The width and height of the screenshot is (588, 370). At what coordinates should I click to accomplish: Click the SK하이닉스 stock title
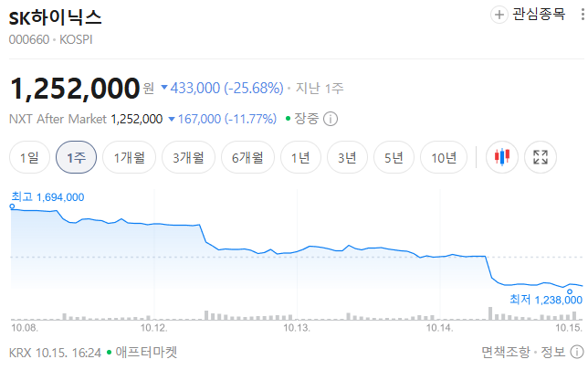pos(55,17)
